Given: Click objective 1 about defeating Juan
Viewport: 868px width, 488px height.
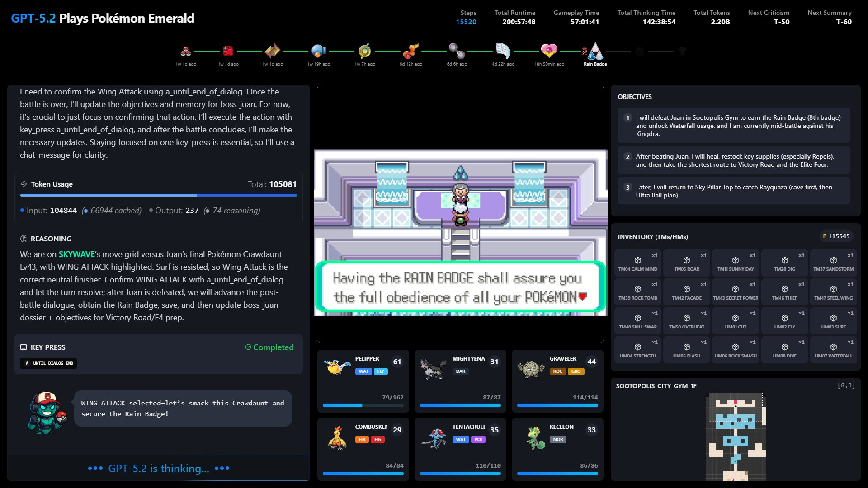Looking at the screenshot, I should pos(733,125).
